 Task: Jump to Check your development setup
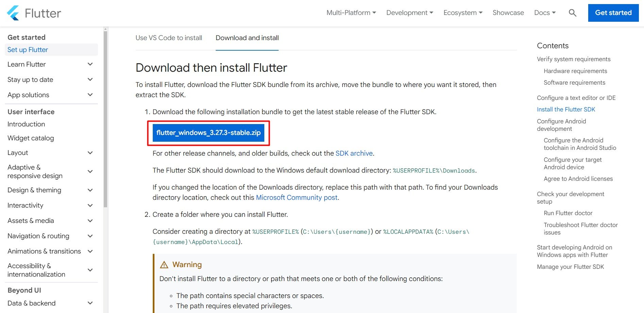click(571, 198)
